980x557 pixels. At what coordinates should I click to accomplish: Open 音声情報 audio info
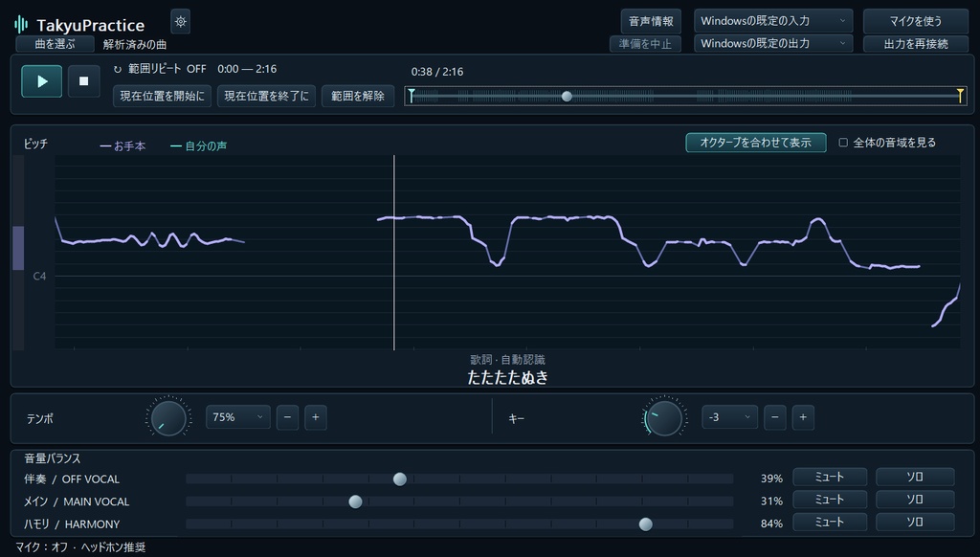(x=651, y=21)
